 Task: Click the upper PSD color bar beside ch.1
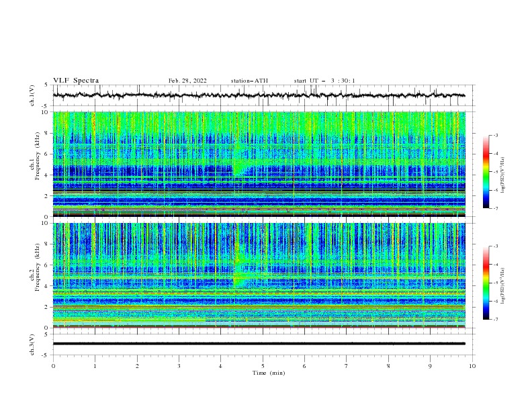[486, 172]
